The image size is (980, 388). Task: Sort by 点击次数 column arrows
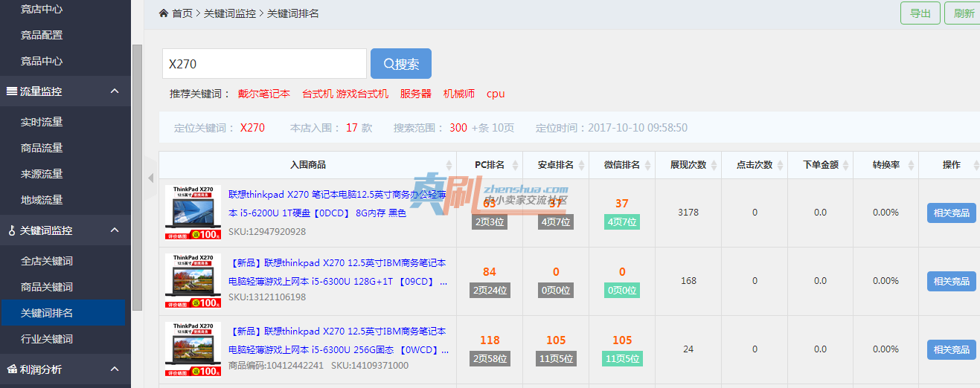780,165
